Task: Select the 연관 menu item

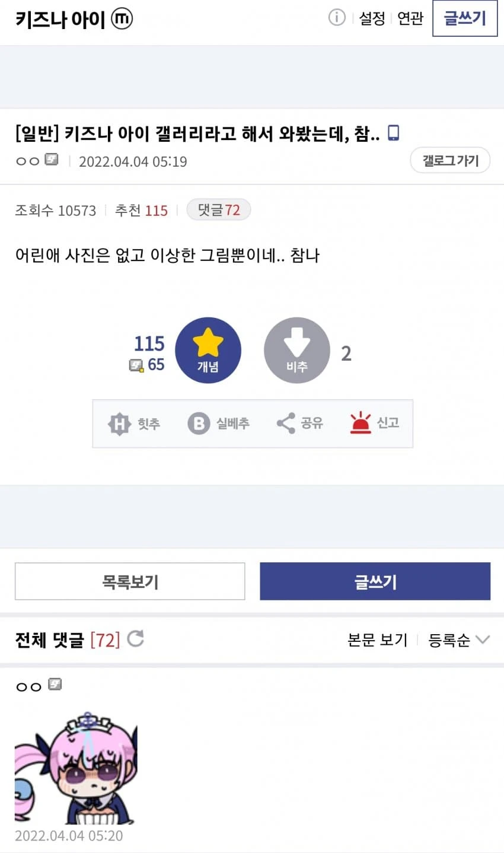Action: [410, 18]
